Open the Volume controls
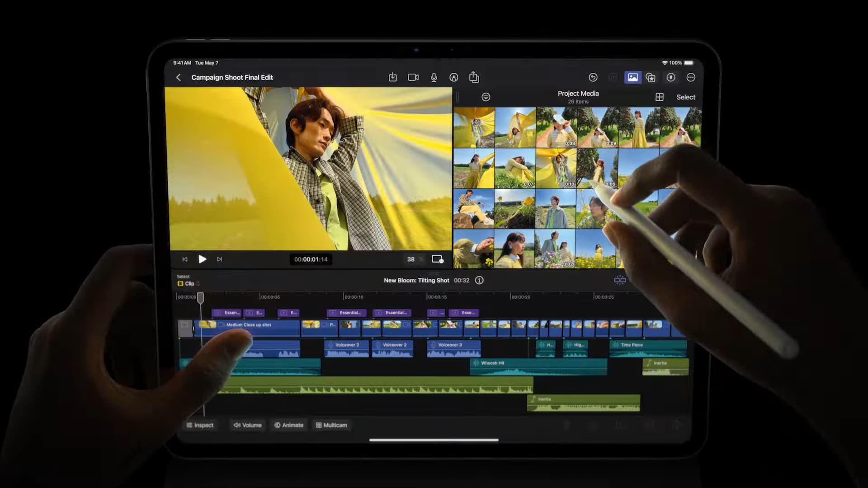The height and width of the screenshot is (488, 868). (x=247, y=425)
